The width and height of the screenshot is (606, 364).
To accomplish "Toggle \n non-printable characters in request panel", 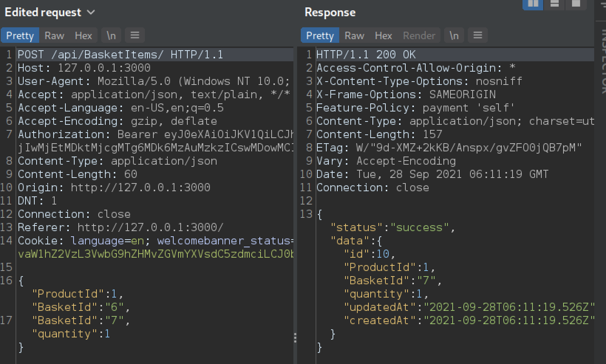I will [x=111, y=35].
